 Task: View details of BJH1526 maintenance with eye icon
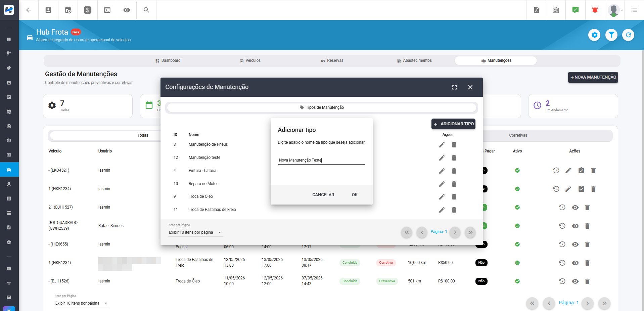point(575,281)
